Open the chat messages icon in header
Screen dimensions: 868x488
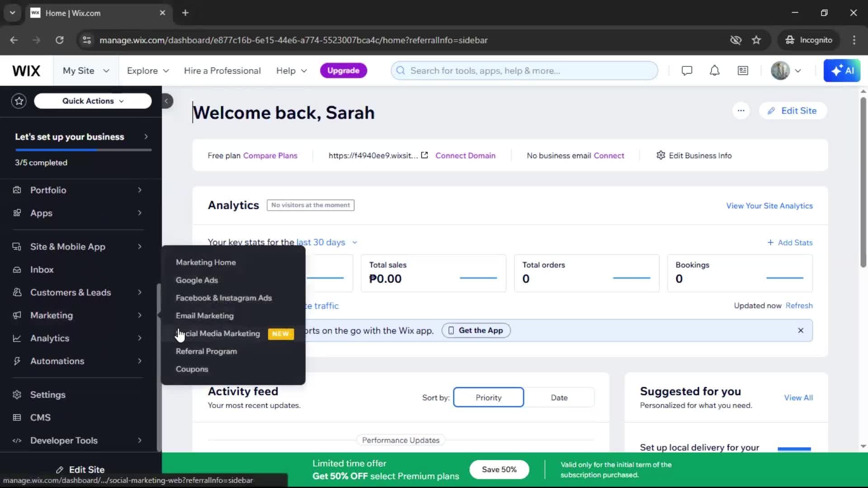(x=687, y=70)
